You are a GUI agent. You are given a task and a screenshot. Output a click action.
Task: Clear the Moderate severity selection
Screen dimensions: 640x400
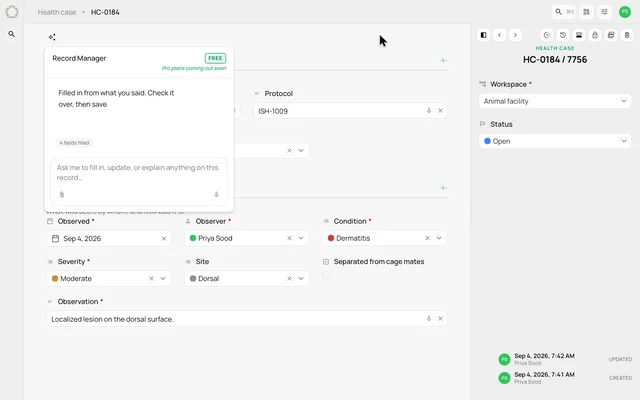151,278
